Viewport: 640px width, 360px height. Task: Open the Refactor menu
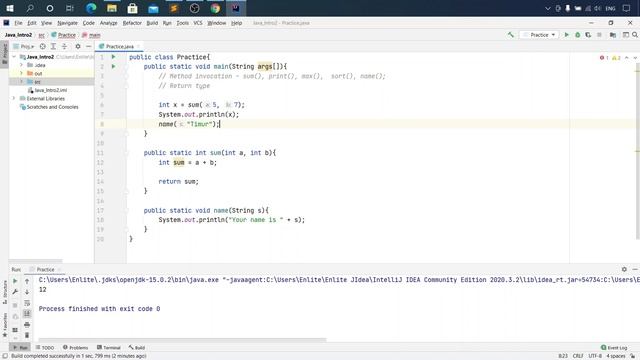pos(132,23)
